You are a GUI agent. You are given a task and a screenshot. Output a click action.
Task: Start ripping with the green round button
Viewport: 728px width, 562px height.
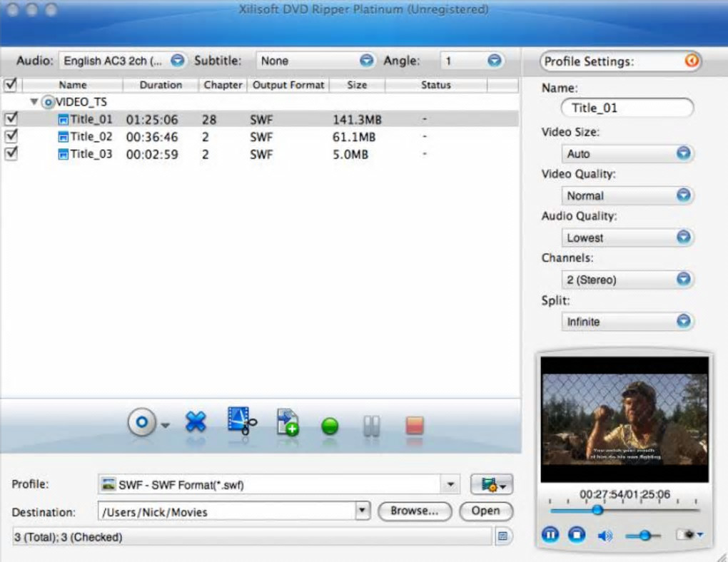pyautogui.click(x=330, y=426)
